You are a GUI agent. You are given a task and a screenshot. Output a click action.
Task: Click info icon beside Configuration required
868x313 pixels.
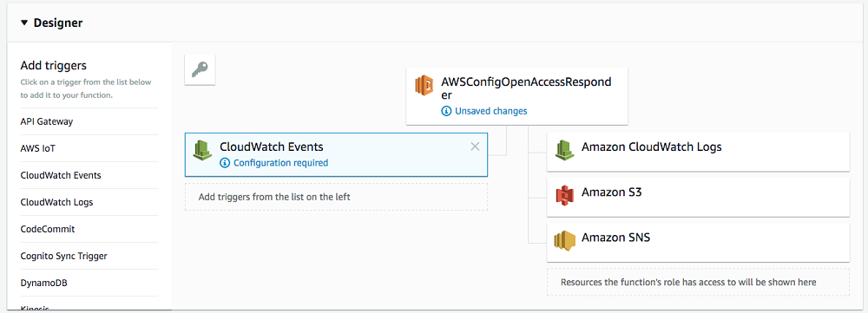(225, 163)
